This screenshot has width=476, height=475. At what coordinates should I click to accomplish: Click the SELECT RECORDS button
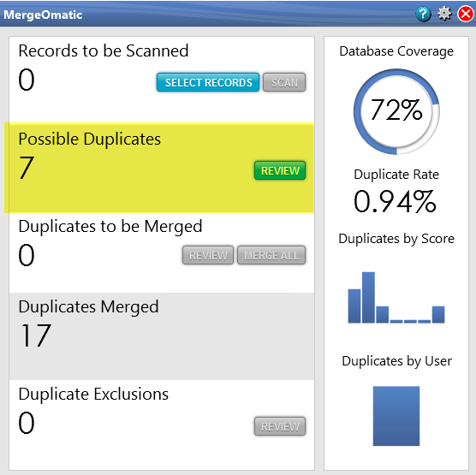click(x=208, y=82)
